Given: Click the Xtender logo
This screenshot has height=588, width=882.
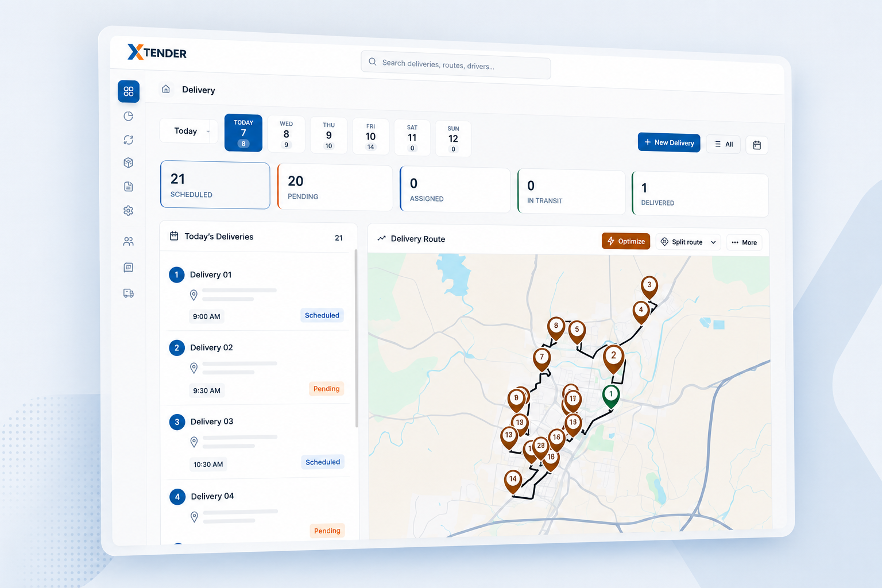Looking at the screenshot, I should click(x=157, y=52).
